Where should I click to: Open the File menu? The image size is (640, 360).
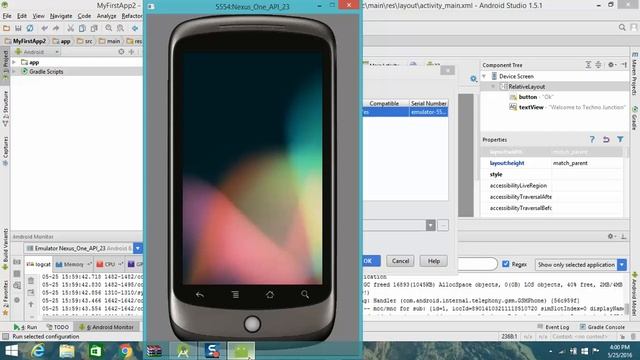pyautogui.click(x=7, y=16)
